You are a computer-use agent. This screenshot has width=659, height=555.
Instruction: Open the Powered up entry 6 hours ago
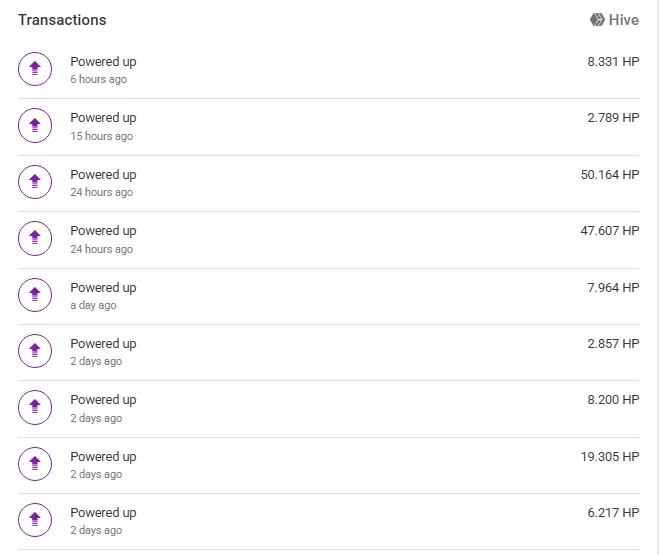pos(328,70)
